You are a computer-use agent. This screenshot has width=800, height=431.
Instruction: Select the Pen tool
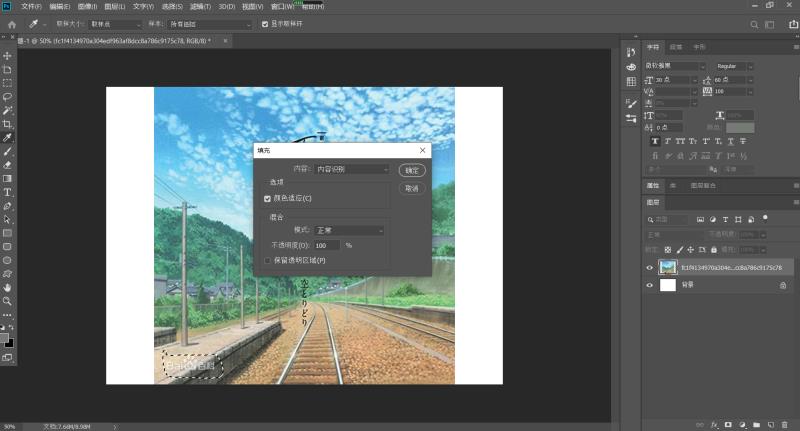[x=7, y=206]
